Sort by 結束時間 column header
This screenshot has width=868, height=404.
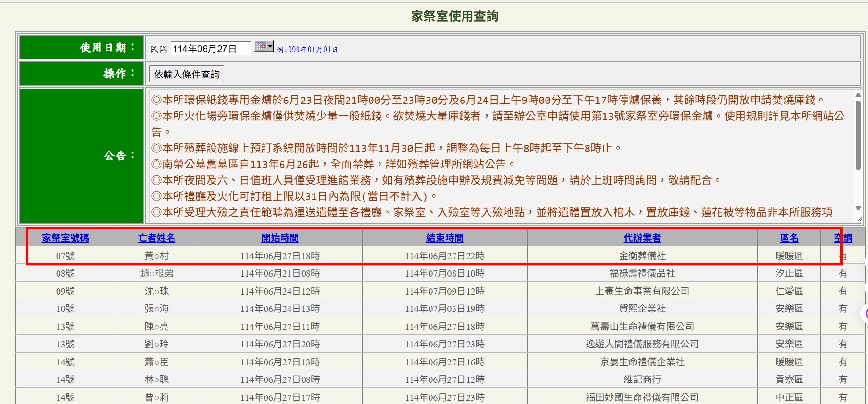445,238
